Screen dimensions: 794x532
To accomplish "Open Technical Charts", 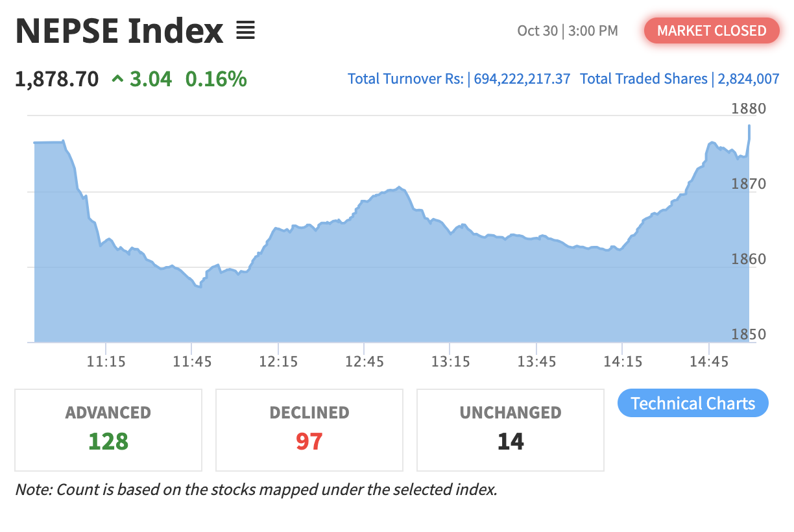I will (692, 404).
